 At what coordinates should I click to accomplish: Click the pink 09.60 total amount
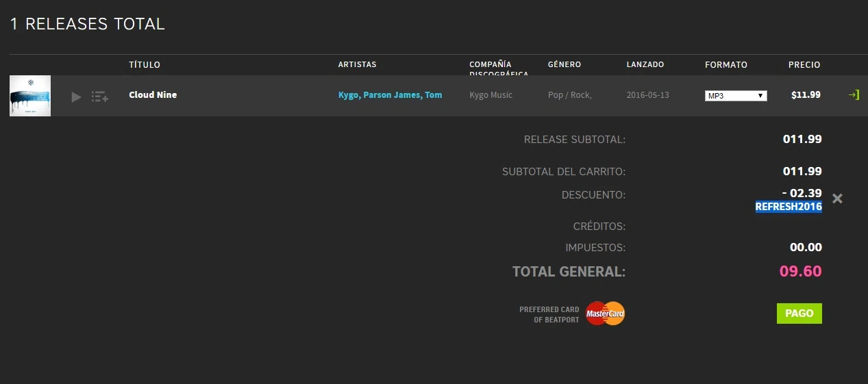tap(800, 271)
